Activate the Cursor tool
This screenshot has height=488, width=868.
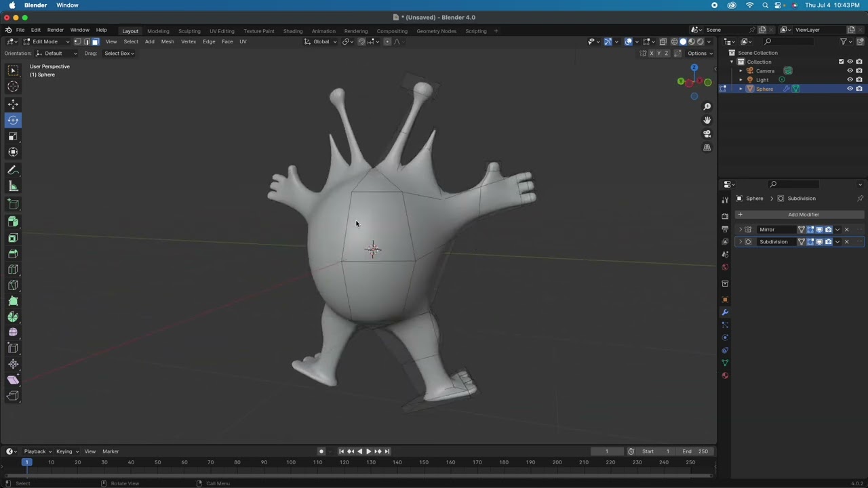coord(13,86)
